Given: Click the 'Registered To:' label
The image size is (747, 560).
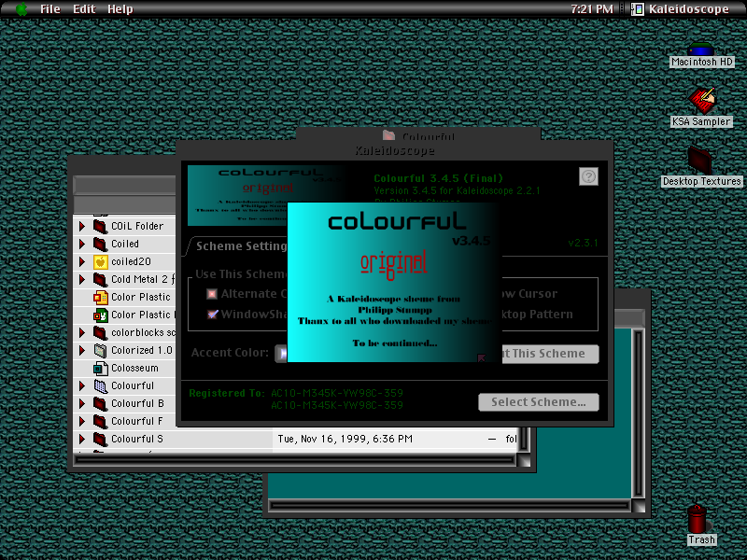Looking at the screenshot, I should (227, 393).
